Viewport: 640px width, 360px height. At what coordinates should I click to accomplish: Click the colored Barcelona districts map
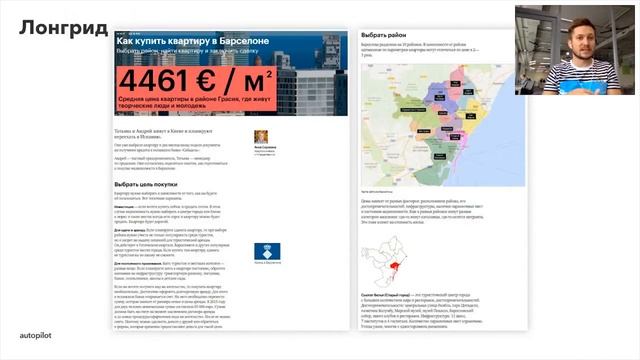click(x=443, y=125)
